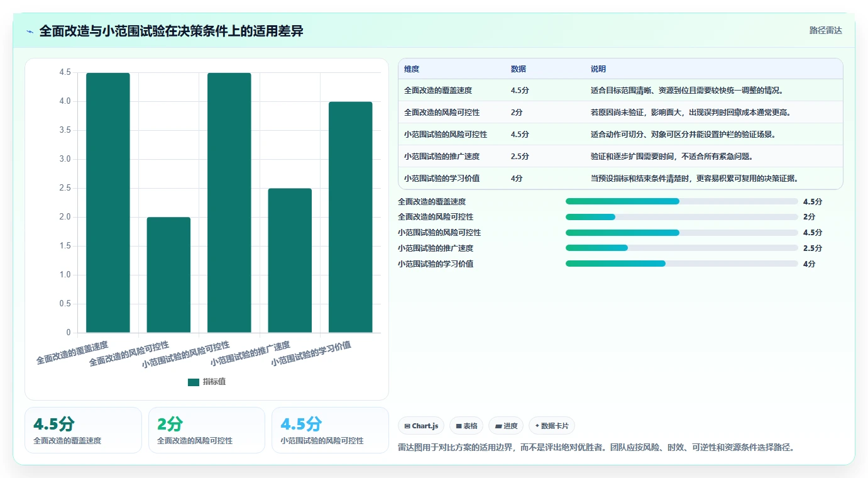
Task: Open the 2分 全面改造的风险可控性 stat card
Action: pos(207,430)
